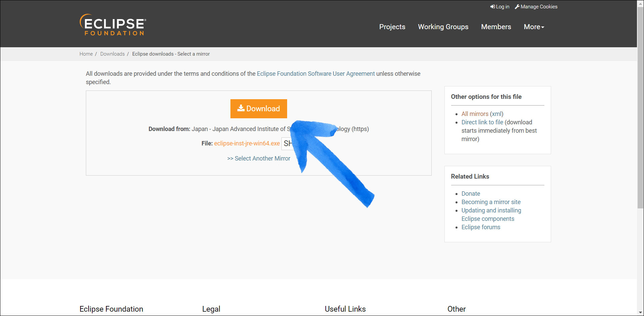
Task: Click the scrollbar down arrow
Action: click(x=640, y=313)
